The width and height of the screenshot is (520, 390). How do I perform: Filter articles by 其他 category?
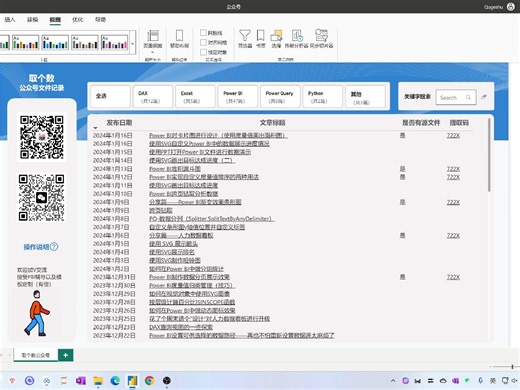[x=365, y=96]
